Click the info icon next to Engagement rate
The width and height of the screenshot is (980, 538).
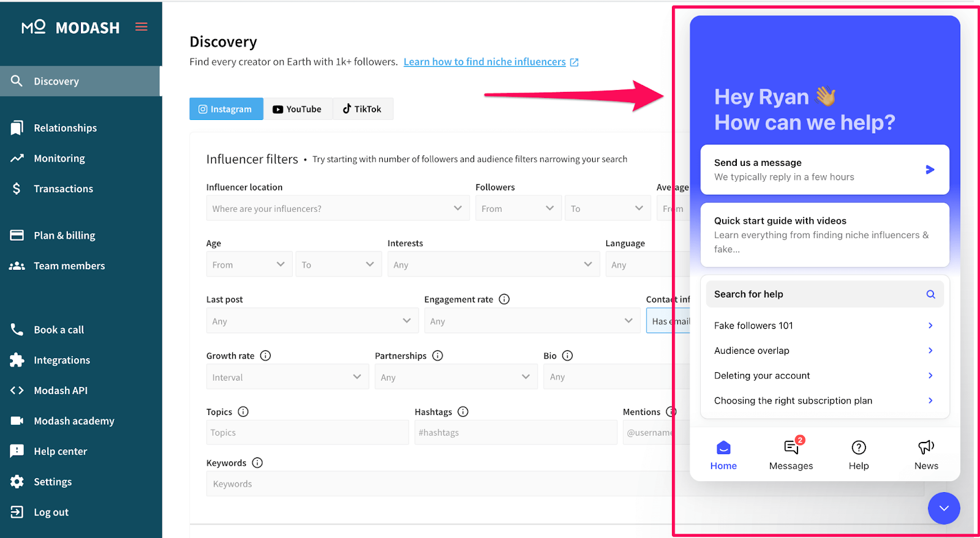tap(504, 299)
